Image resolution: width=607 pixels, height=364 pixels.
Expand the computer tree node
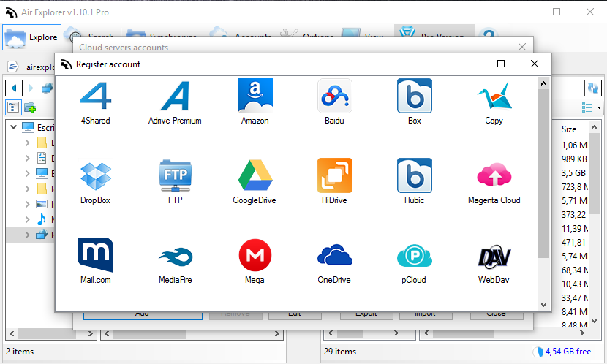[x=28, y=173]
